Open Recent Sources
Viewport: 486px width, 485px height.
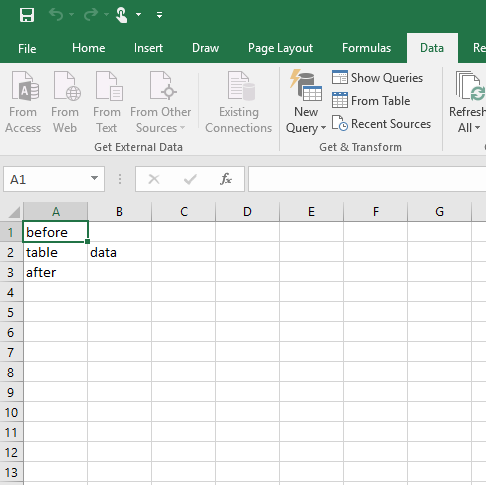tap(381, 124)
